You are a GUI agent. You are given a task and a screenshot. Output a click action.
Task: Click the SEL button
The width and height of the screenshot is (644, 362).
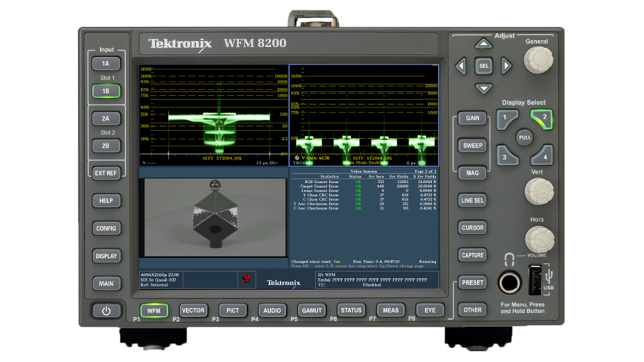click(x=484, y=66)
